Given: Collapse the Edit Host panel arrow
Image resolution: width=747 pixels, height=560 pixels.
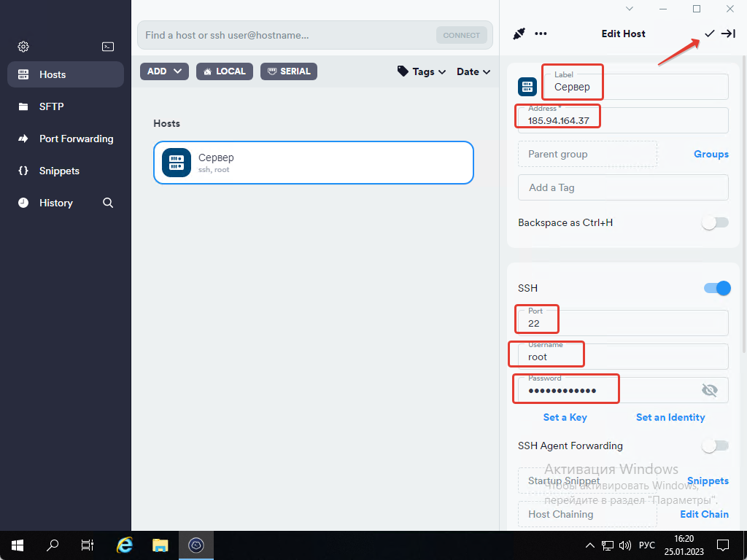Looking at the screenshot, I should (x=728, y=34).
